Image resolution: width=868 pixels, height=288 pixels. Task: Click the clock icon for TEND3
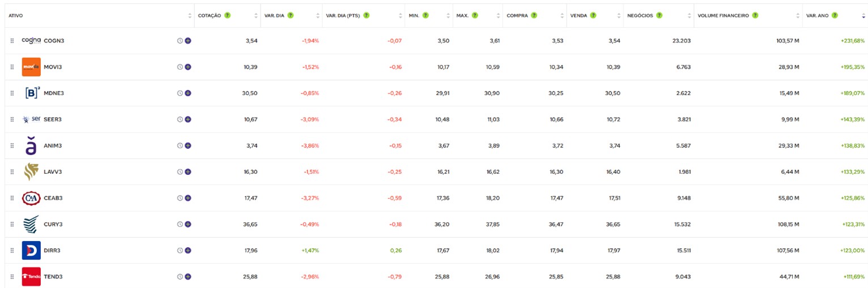click(x=180, y=277)
